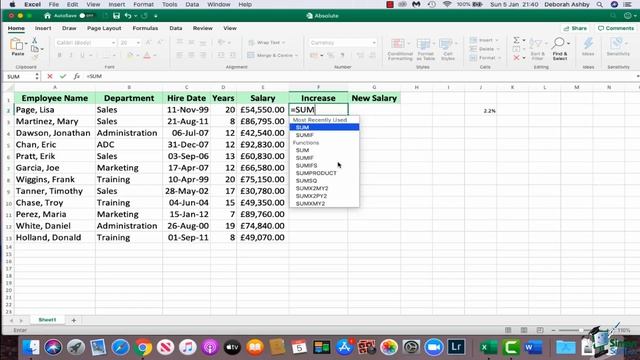640x360 pixels.
Task: Choose SUMIFS from the function list
Action: pyautogui.click(x=306, y=165)
